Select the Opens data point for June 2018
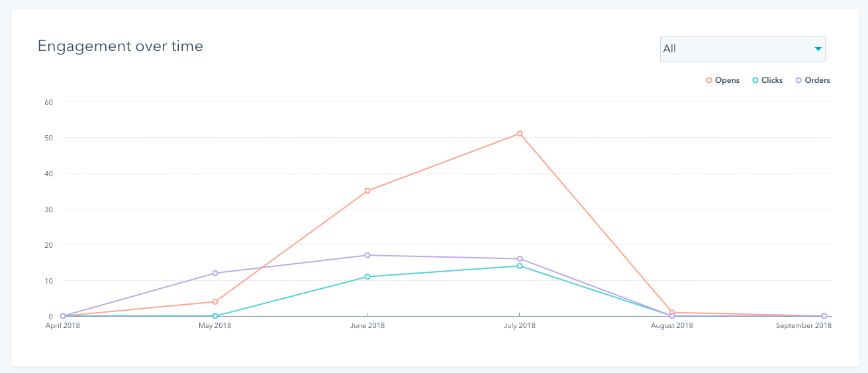This screenshot has height=373, width=868. click(x=367, y=191)
